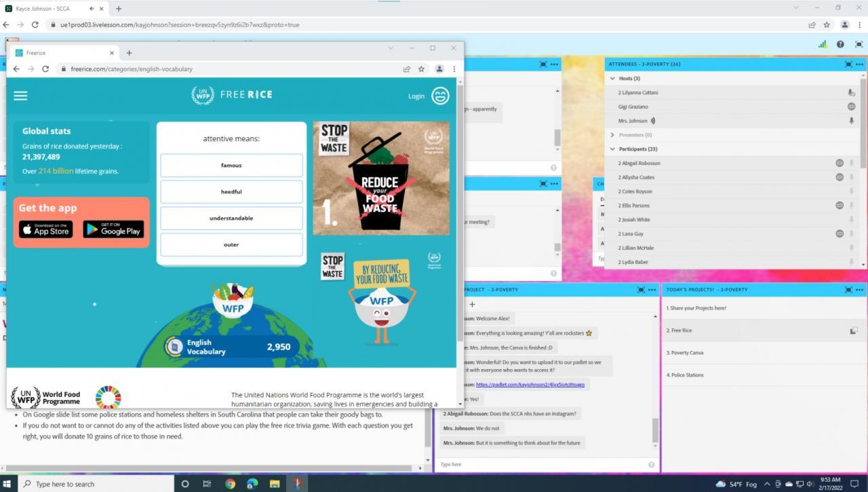
Task: Open Google Chrome from the taskbar
Action: tap(230, 484)
